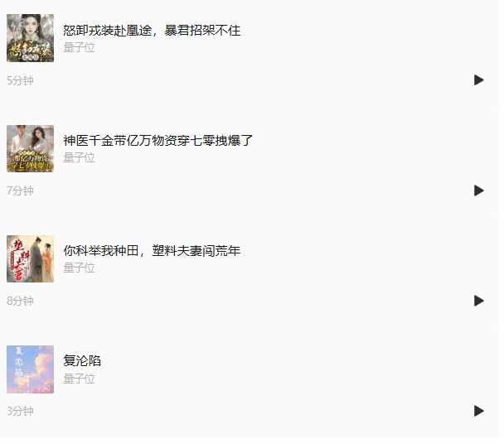Open the pastel cloud cover of 复沦陷

click(x=30, y=369)
